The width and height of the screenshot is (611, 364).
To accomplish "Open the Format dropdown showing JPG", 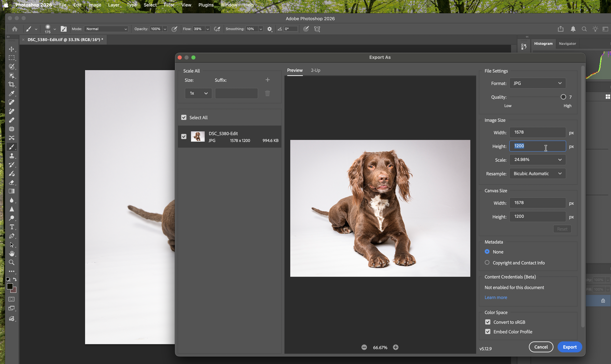I will (x=537, y=83).
